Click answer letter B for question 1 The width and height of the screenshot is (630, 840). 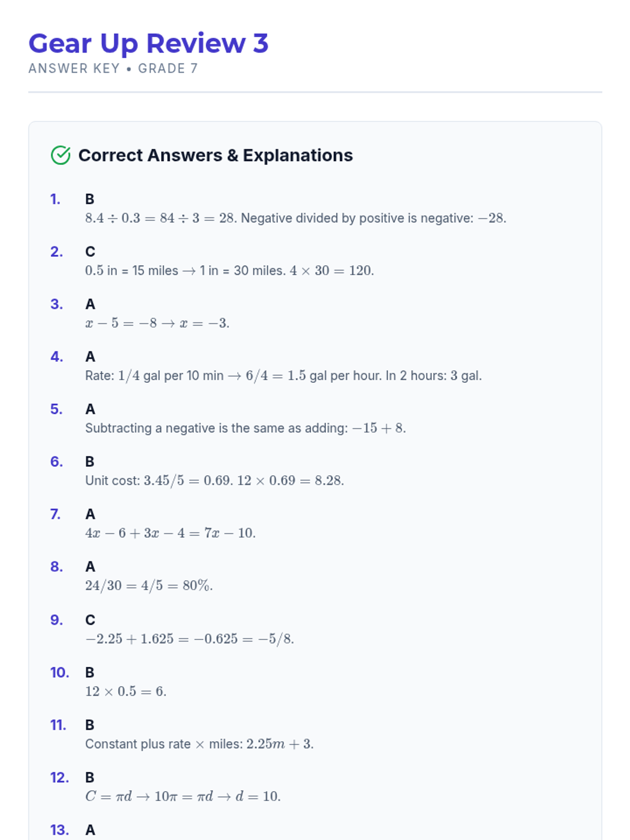[x=90, y=199]
